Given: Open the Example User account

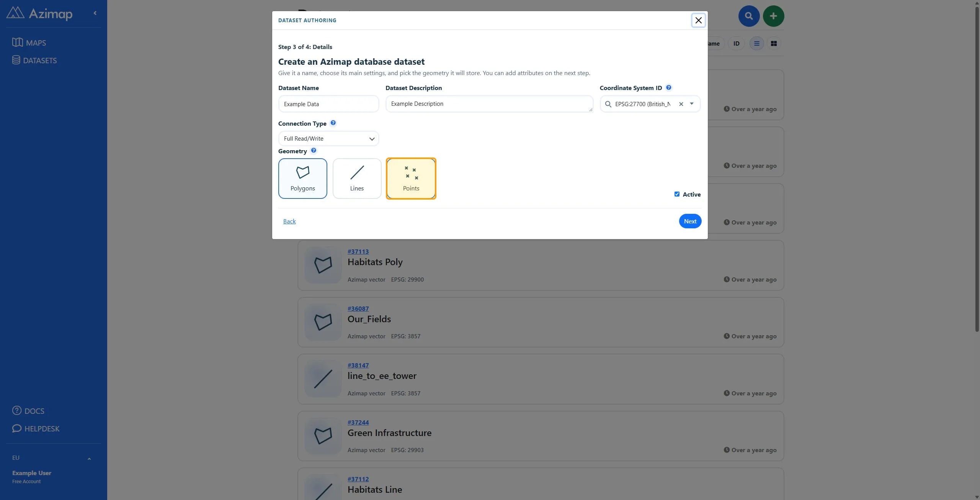Looking at the screenshot, I should (x=32, y=476).
